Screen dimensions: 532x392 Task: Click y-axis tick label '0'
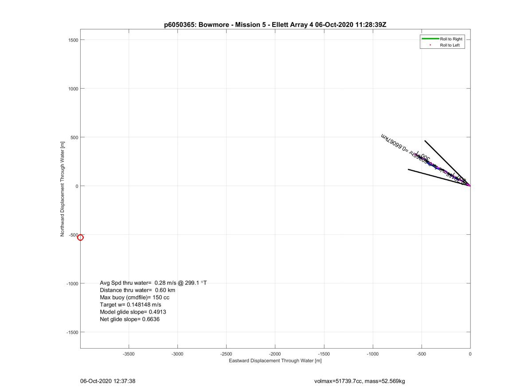coord(77,186)
